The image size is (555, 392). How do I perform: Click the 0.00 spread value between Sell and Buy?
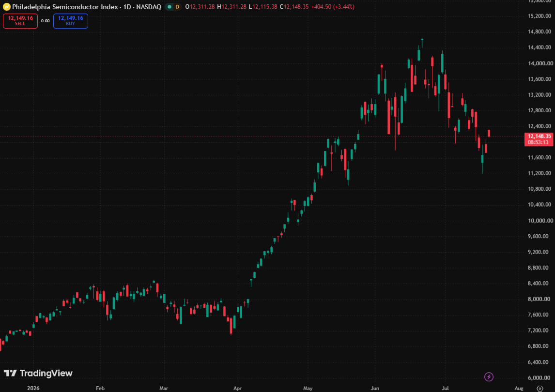tap(46, 21)
